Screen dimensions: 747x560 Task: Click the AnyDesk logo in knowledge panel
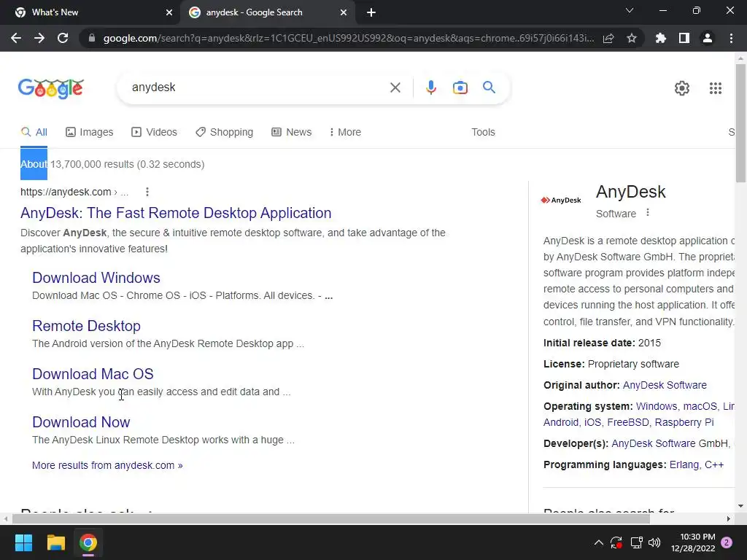coord(561,200)
